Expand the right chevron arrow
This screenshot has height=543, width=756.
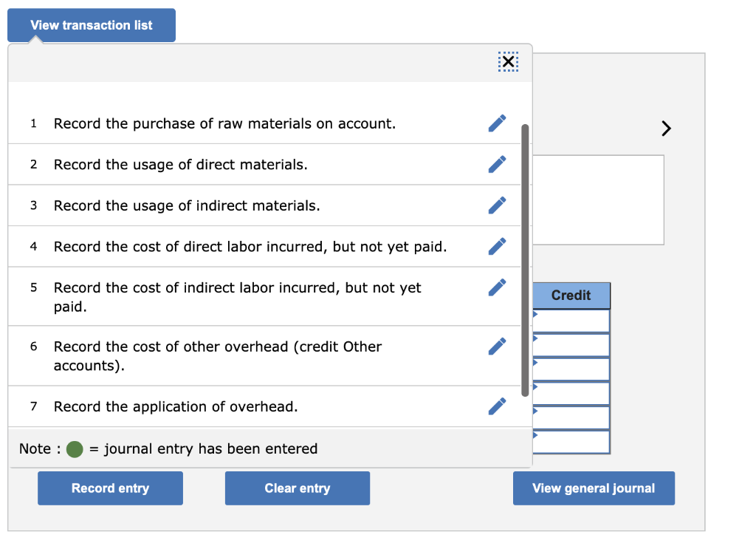coord(666,128)
